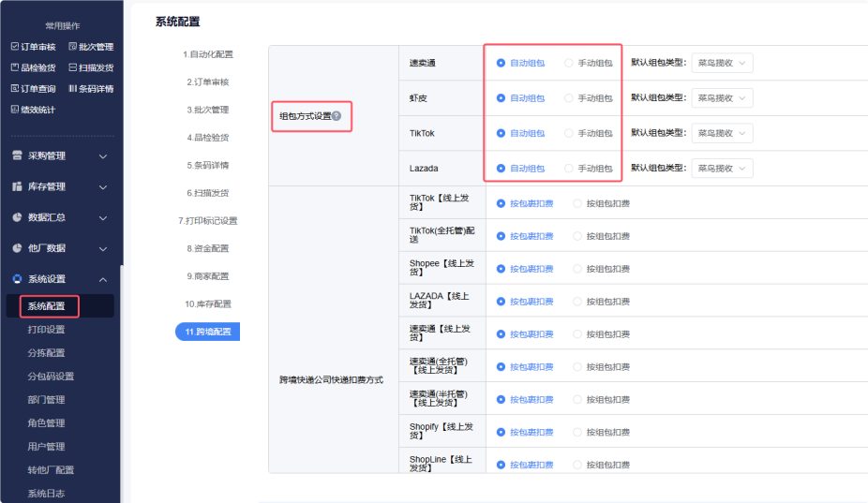The image size is (868, 503).
Task: Click the 订单查询 search icon
Action: [14, 89]
